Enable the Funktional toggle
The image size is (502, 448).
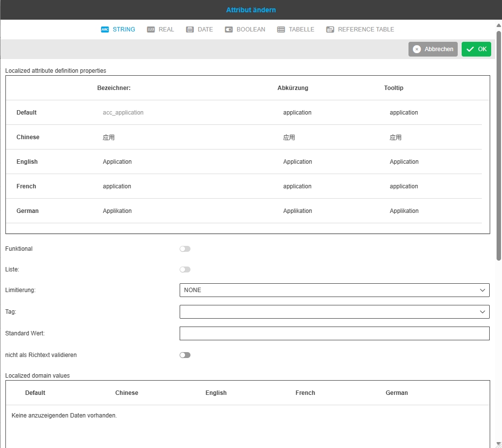[185, 249]
